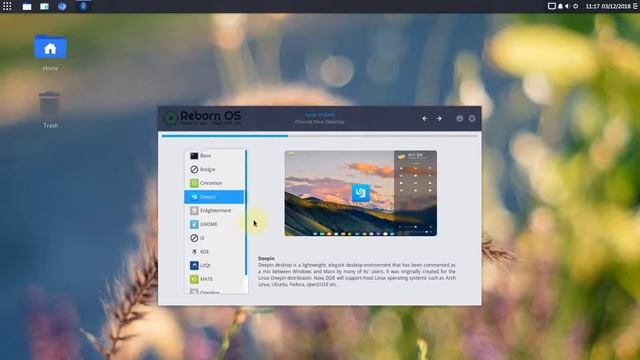640x360 pixels.
Task: Pick the Cinnamon desktop entry
Action: point(214,183)
